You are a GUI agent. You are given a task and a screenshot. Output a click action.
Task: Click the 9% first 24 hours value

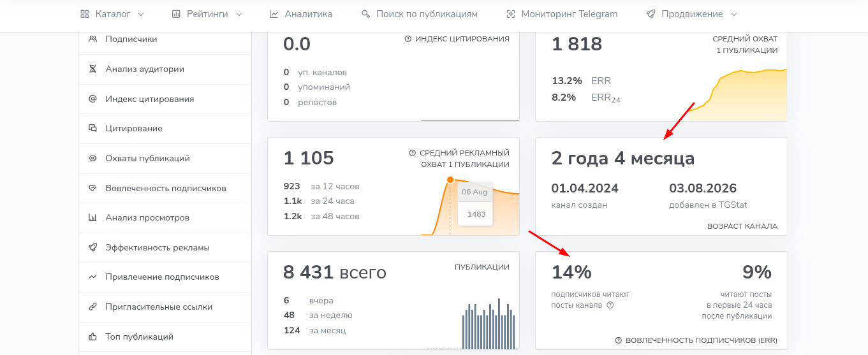(757, 272)
